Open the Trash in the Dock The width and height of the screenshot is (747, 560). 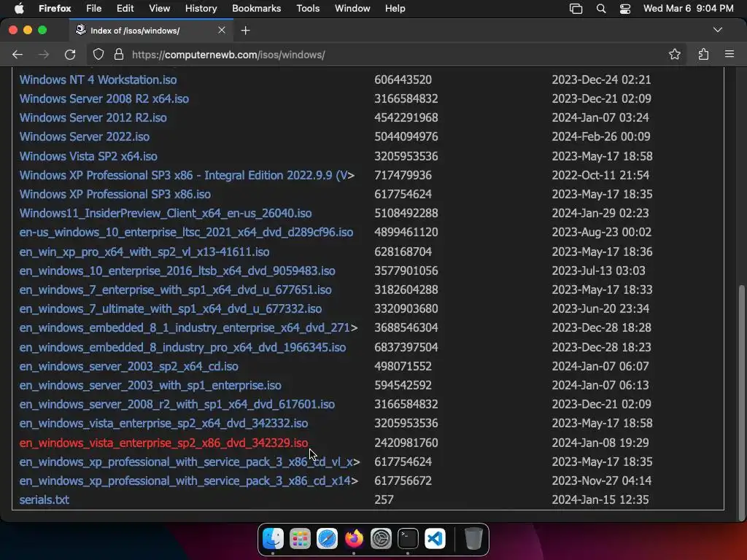tap(473, 539)
